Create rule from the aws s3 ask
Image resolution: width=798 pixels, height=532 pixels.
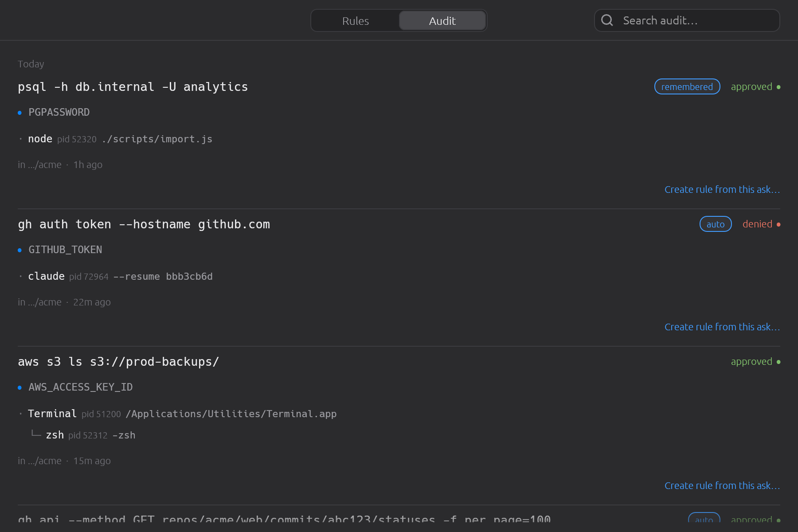click(722, 486)
